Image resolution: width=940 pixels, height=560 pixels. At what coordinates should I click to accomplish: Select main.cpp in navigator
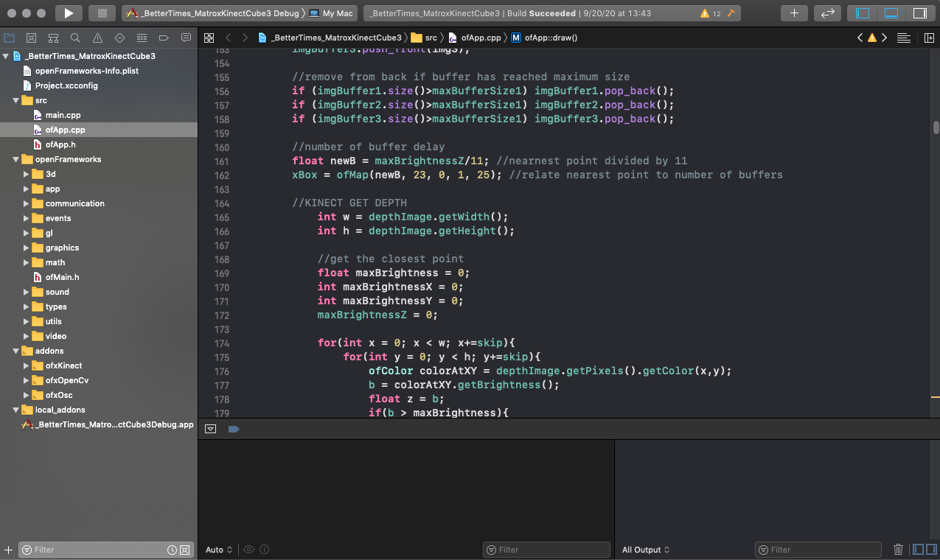coord(63,115)
